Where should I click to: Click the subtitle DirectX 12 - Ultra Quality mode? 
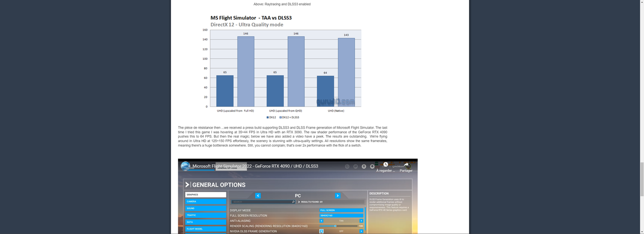247,25
